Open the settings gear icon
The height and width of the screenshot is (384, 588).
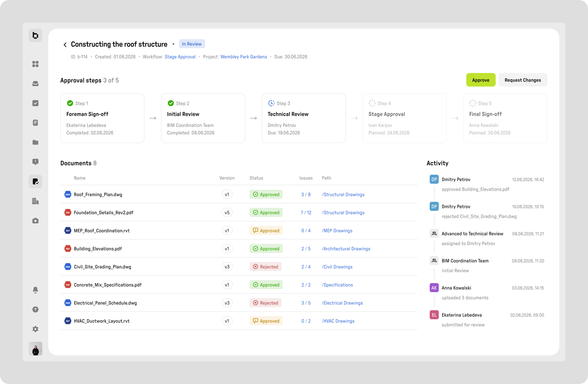click(x=35, y=329)
